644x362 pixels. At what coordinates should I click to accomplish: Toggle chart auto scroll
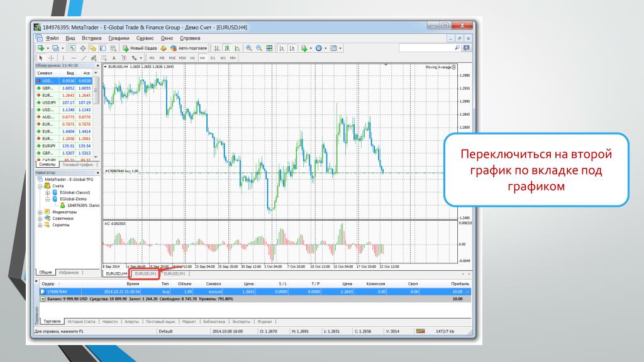pyautogui.click(x=282, y=48)
